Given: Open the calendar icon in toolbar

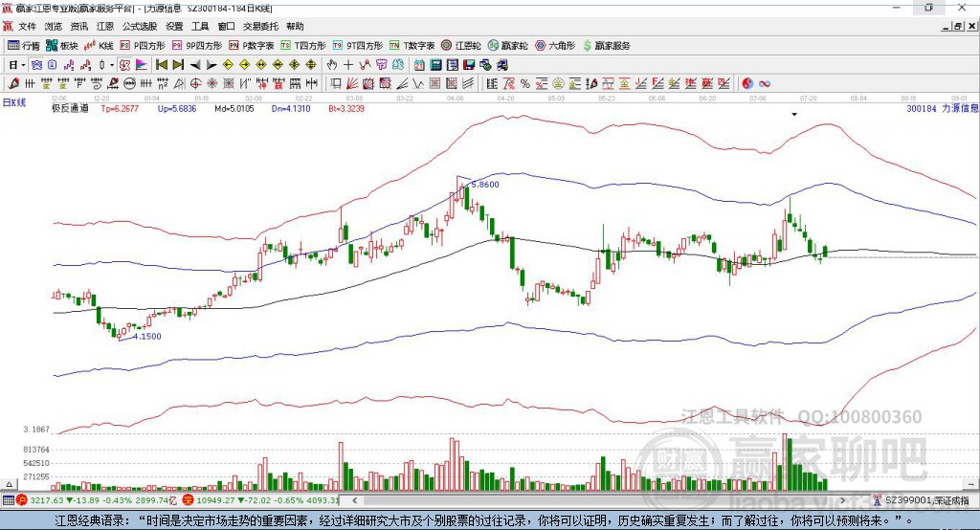Looking at the screenshot, I should pos(419,65).
